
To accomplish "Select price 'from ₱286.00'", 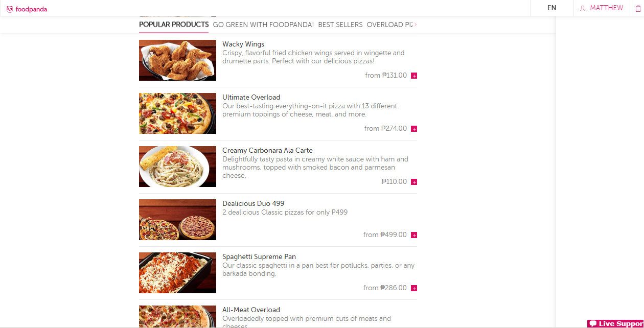I will [385, 288].
